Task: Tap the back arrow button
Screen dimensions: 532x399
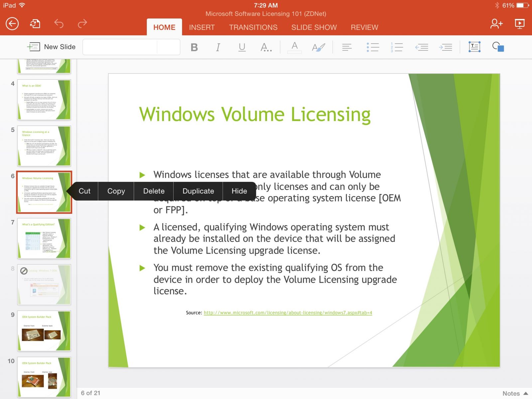Action: 12,24
